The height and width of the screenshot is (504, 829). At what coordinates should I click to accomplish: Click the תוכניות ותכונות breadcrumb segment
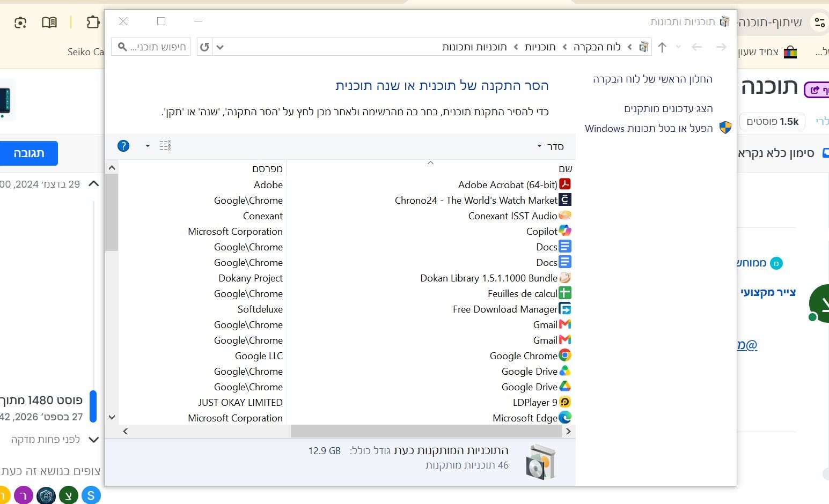pos(474,47)
